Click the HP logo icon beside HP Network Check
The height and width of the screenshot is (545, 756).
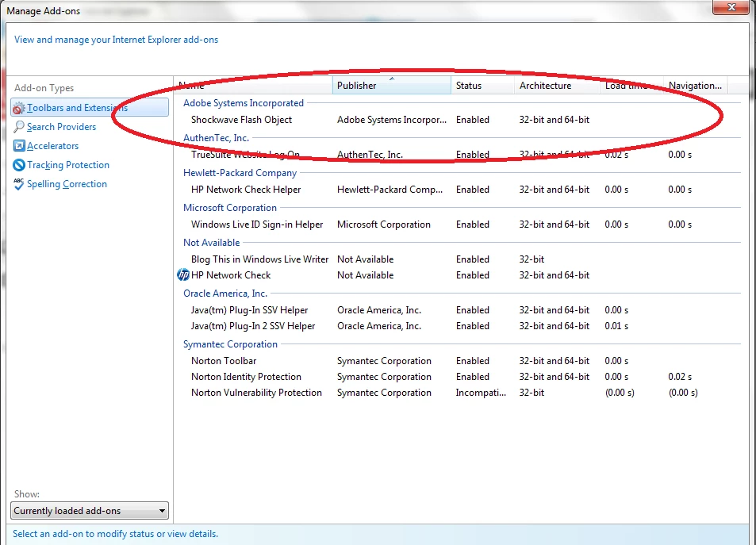[183, 275]
